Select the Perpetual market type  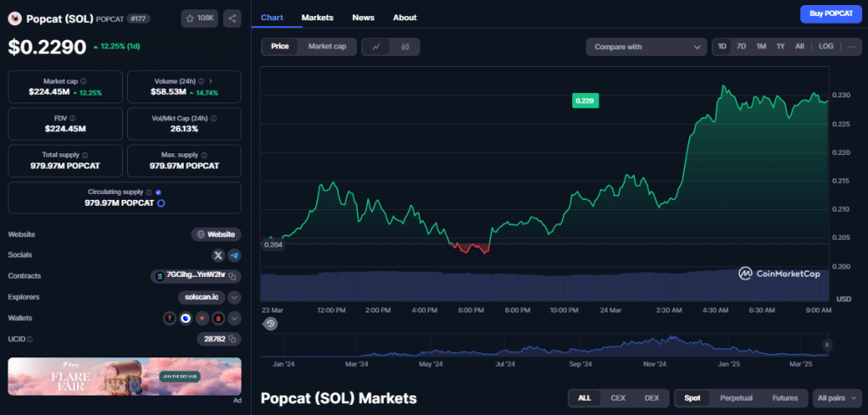736,398
